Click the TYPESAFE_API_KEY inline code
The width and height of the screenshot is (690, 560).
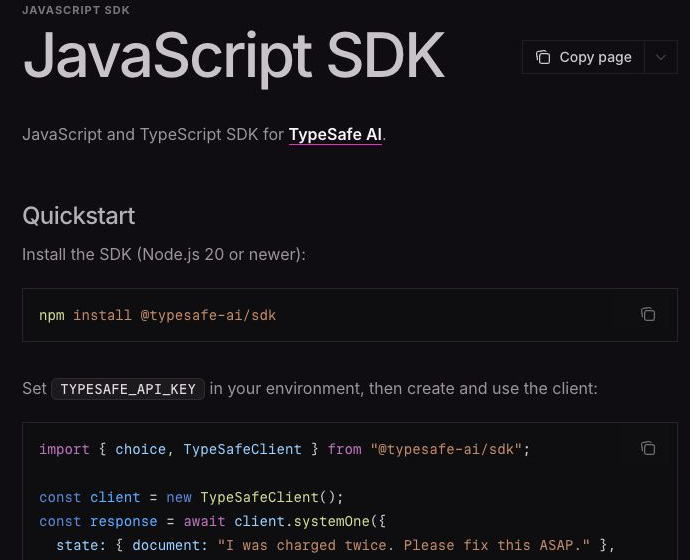(128, 389)
